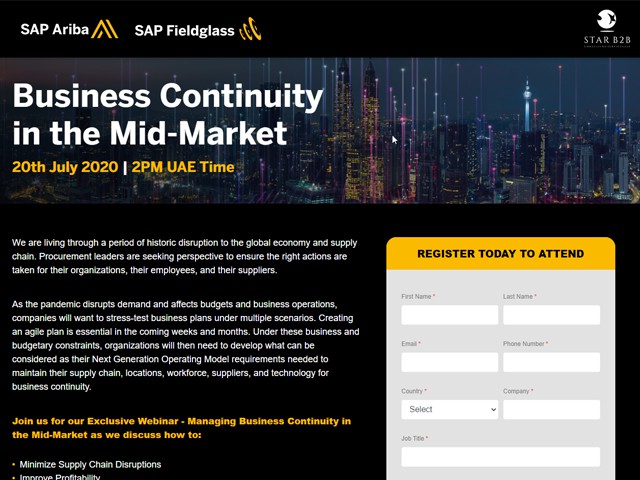The image size is (640, 480).
Task: Focus the First Name field
Action: [450, 315]
